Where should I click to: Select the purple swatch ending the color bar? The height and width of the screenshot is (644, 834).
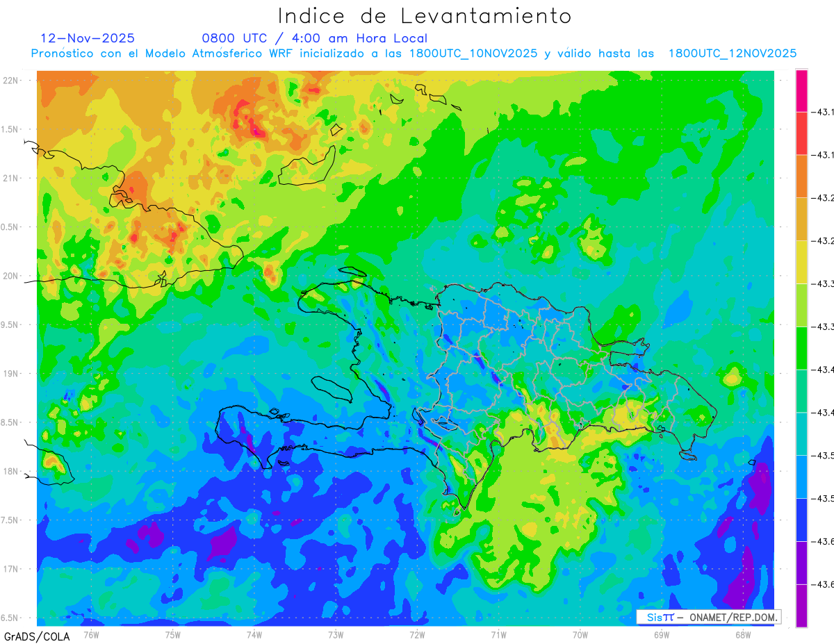pos(801,606)
